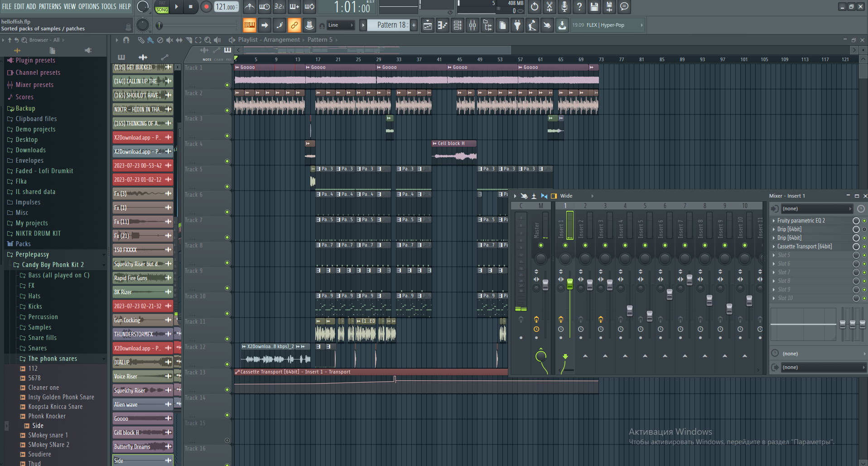Select the Delete tool in Playlist

[x=160, y=40]
